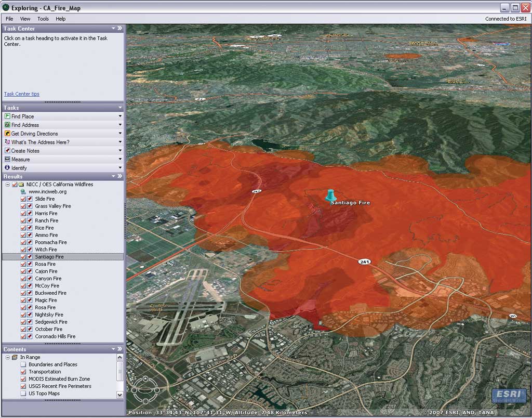Click the www.inciweb.org globe icon
This screenshot has width=532, height=418.
tap(23, 191)
